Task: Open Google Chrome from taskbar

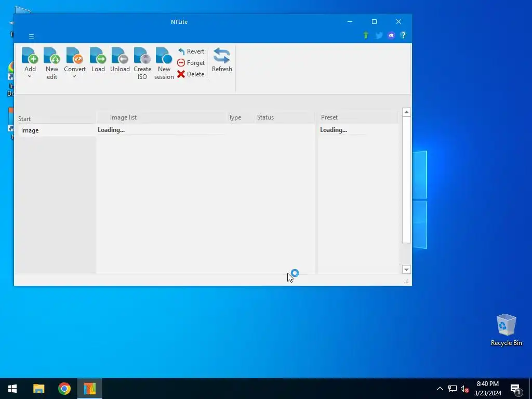Action: pyautogui.click(x=64, y=389)
